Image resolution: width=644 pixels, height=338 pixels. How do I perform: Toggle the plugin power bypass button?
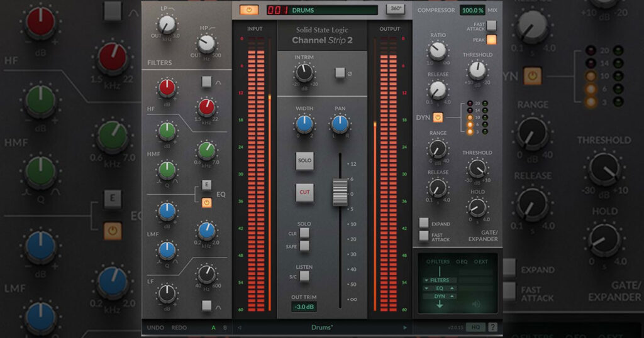(249, 10)
